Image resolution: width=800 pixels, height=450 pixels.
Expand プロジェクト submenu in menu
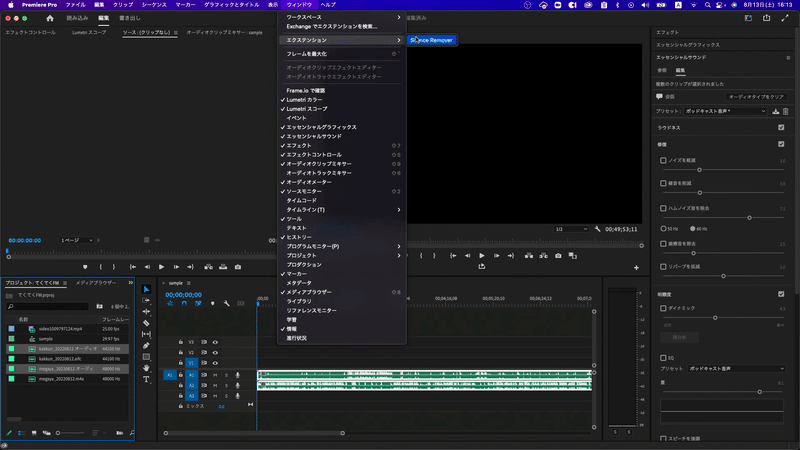342,256
